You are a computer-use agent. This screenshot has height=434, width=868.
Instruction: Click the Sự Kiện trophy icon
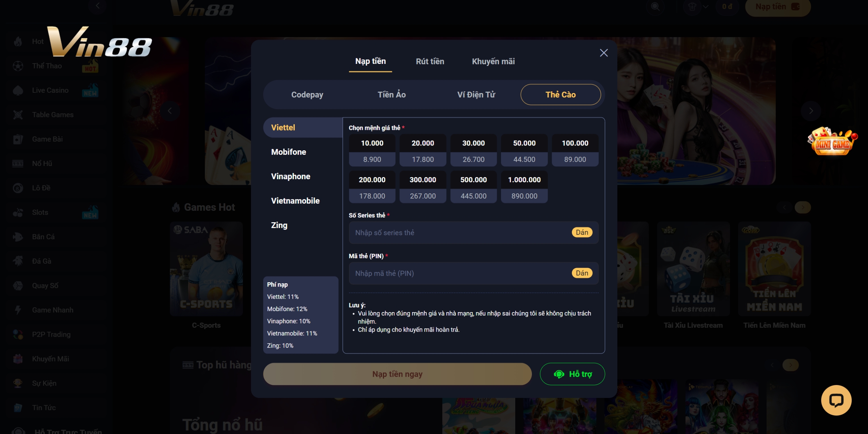tap(18, 383)
